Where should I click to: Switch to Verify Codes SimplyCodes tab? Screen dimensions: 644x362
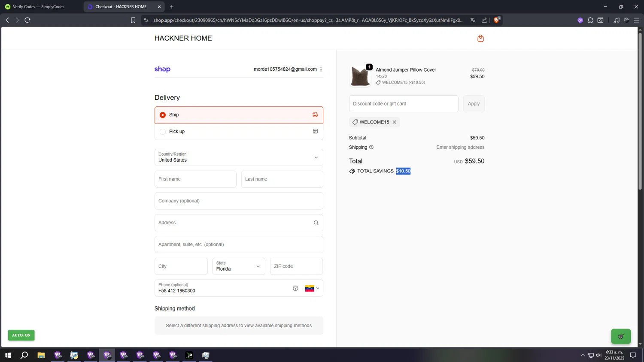[x=39, y=7]
